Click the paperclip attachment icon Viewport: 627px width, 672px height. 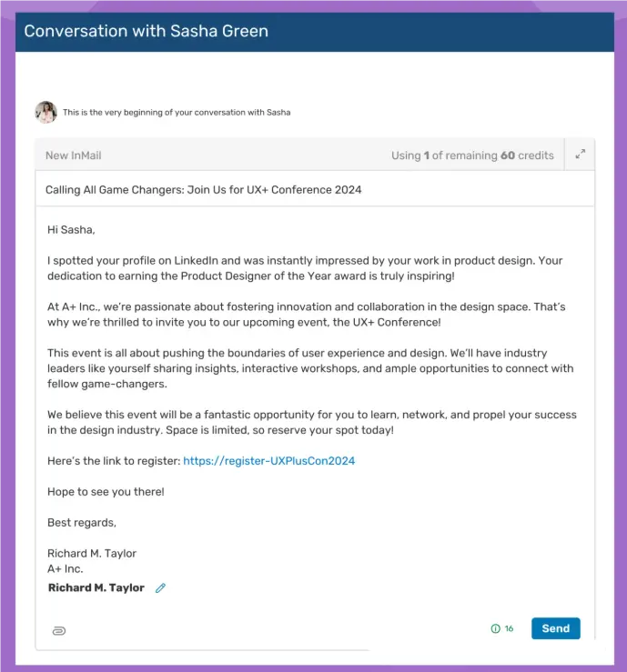pos(59,630)
